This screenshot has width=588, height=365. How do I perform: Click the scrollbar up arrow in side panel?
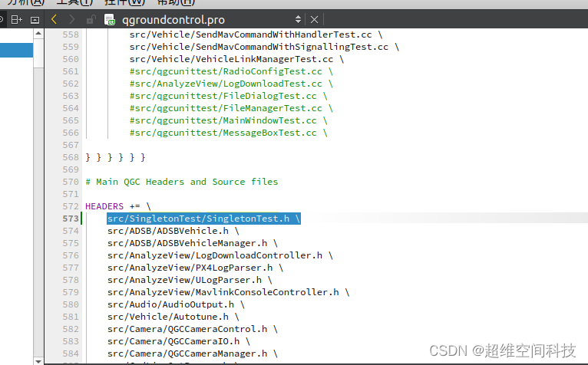point(38,34)
